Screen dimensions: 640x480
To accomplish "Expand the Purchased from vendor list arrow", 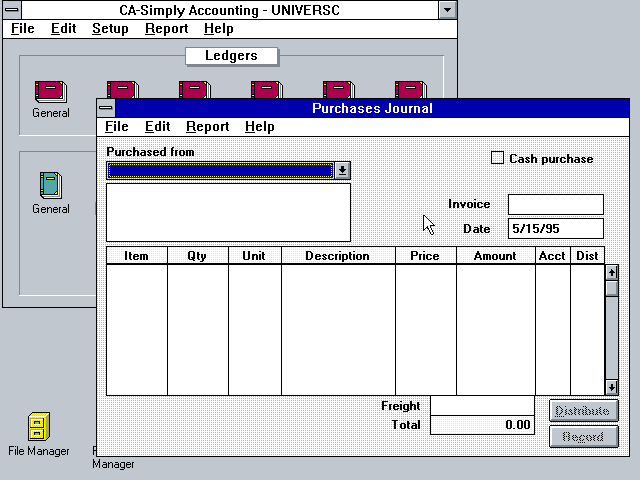I will point(342,171).
